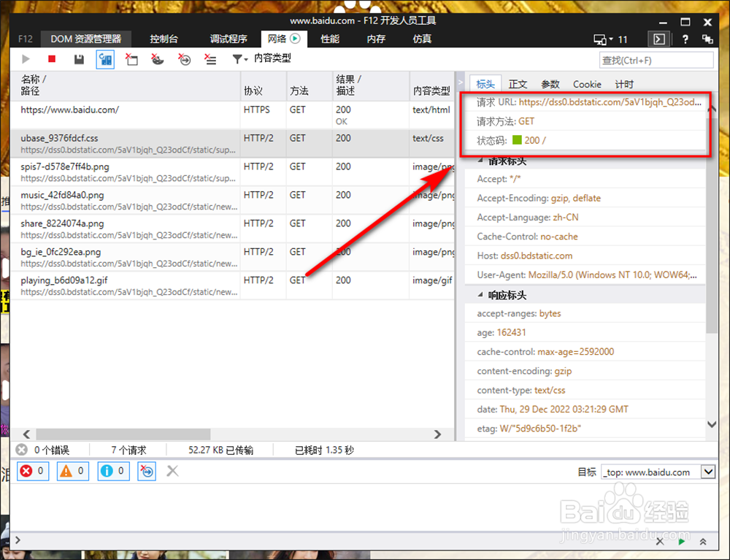This screenshot has height=560, width=730.
Task: Expand console input to multiline mode
Action: pyautogui.click(x=703, y=541)
